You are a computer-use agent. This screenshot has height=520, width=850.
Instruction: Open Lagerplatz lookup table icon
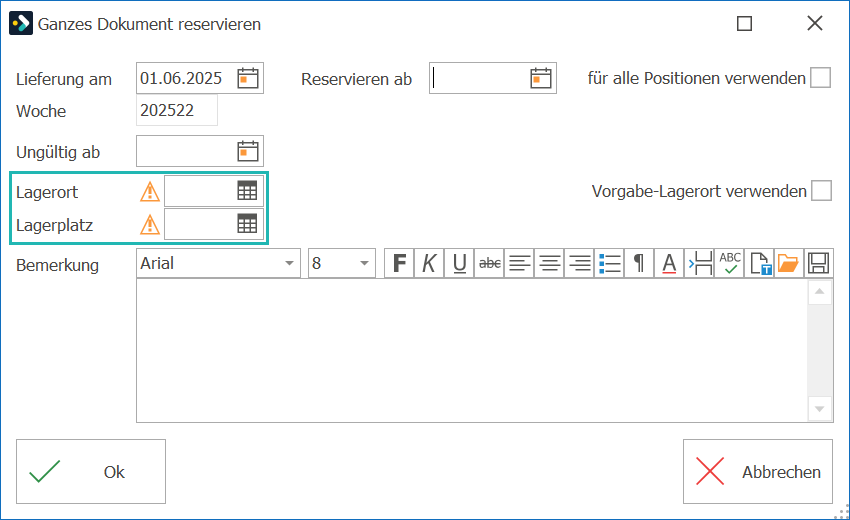point(247,223)
